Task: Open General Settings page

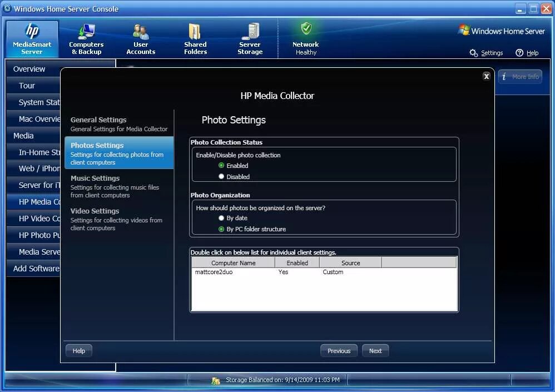Action: point(119,124)
